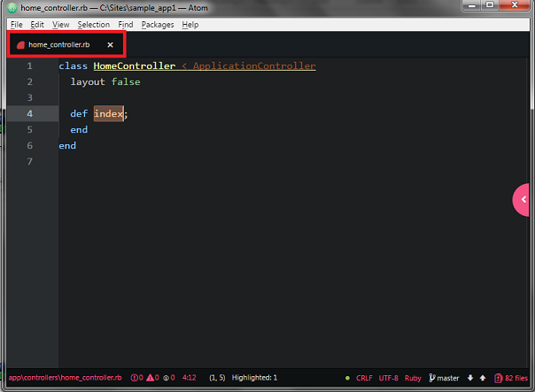Open the Help menu
This screenshot has height=392, width=535.
click(190, 25)
